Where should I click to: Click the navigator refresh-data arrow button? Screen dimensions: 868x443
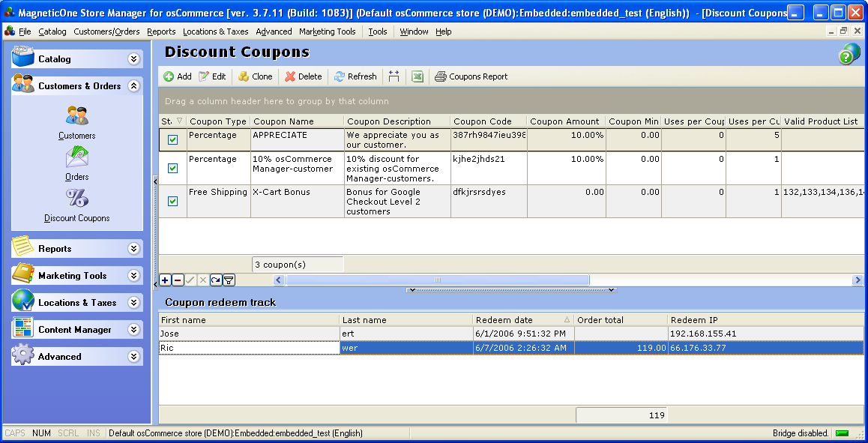pos(216,280)
